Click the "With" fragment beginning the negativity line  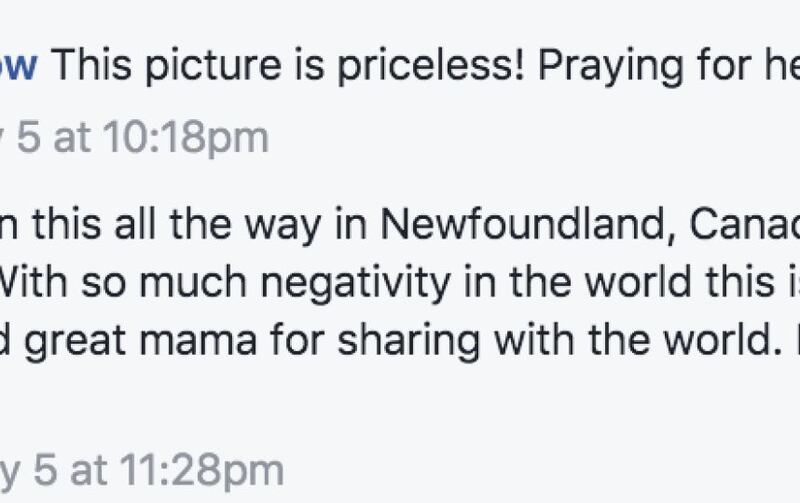(34, 282)
